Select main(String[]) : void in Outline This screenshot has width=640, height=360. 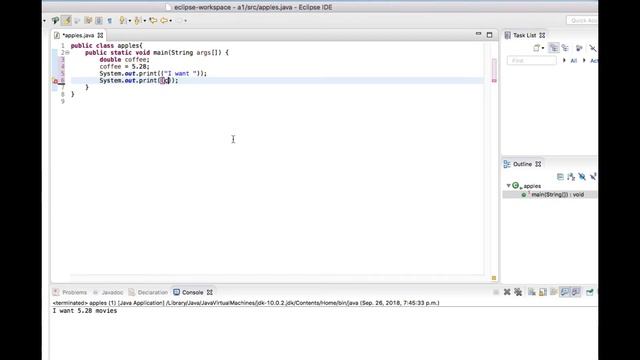pyautogui.click(x=558, y=195)
